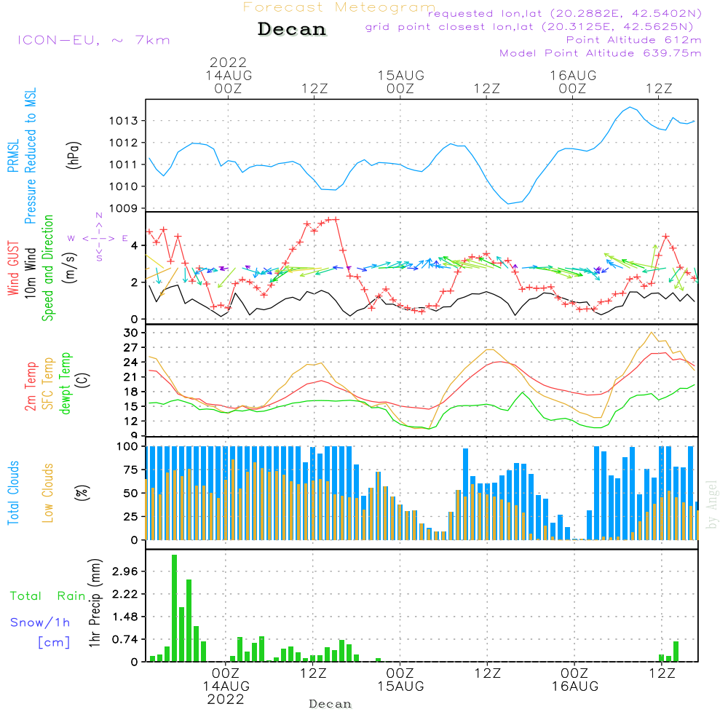Click the 2.96 precipitation axis value
Image resolution: width=728 pixels, height=728 pixels.
pyautogui.click(x=125, y=571)
